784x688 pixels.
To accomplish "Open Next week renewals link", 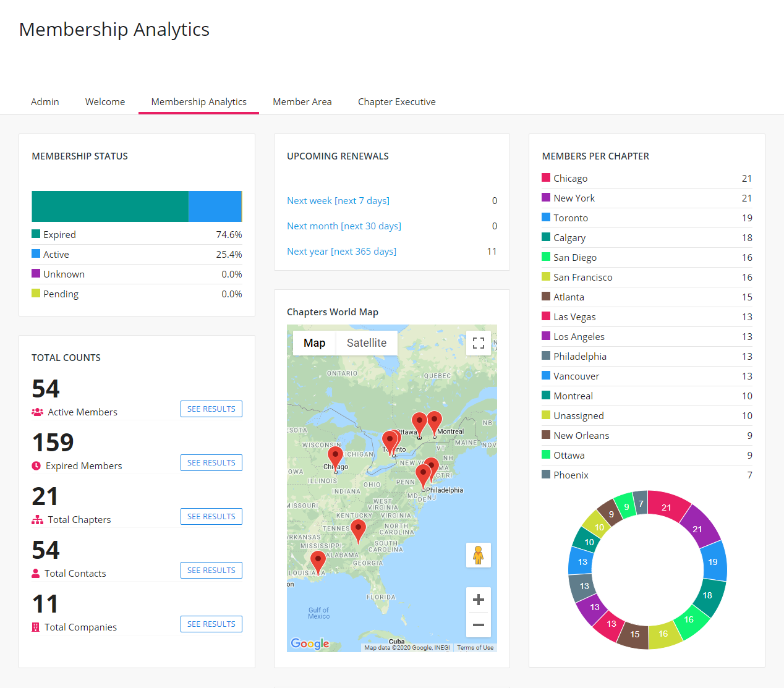I will (x=338, y=201).
